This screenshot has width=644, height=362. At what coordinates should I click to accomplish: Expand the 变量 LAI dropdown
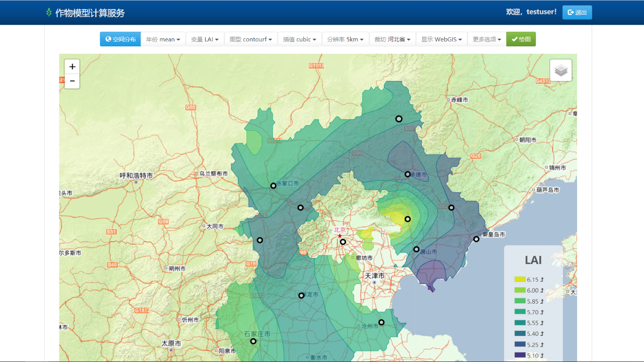coord(205,39)
